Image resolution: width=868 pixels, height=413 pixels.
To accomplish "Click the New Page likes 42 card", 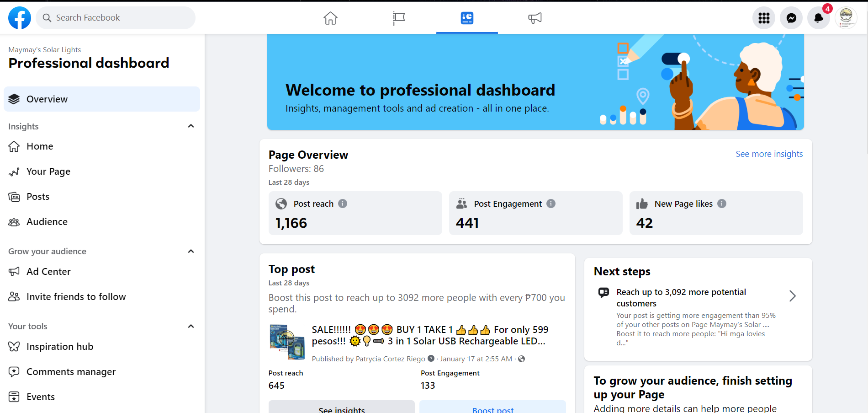I will [x=716, y=213].
